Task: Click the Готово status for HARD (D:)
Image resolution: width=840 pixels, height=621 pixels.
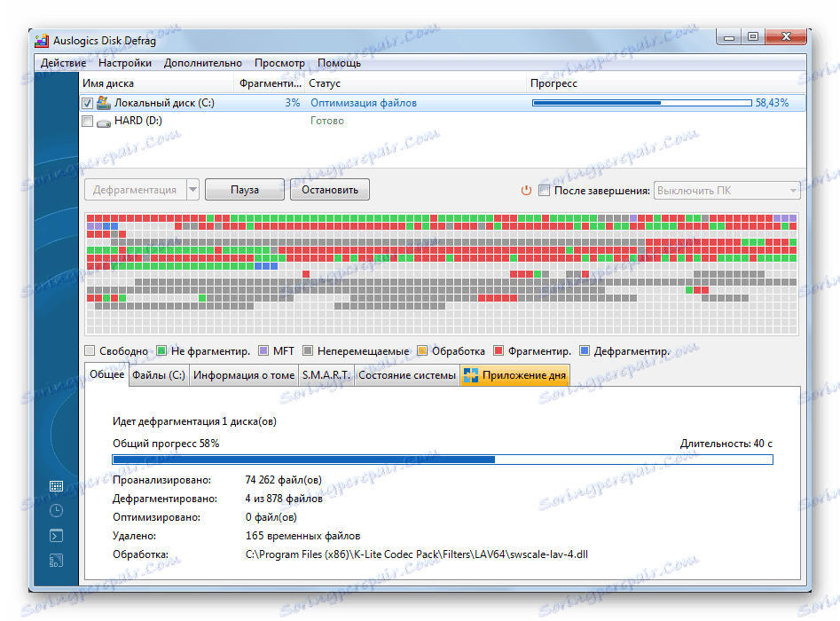Action: (x=326, y=121)
